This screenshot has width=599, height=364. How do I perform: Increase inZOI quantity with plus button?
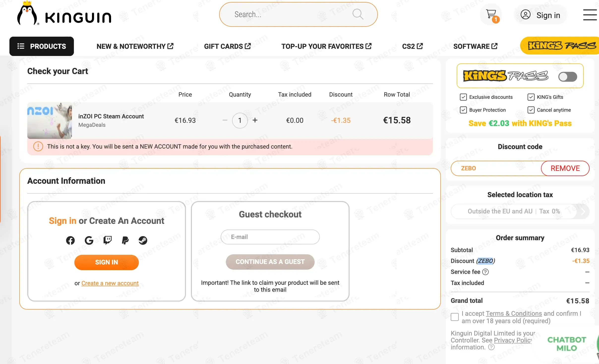255,120
